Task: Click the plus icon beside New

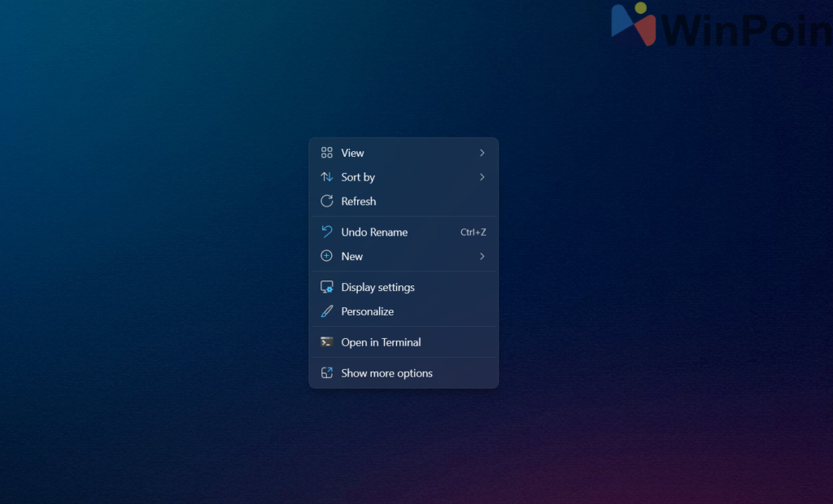Action: click(327, 256)
